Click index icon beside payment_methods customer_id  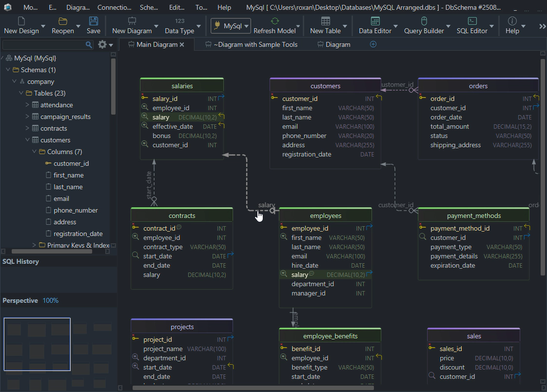point(423,237)
